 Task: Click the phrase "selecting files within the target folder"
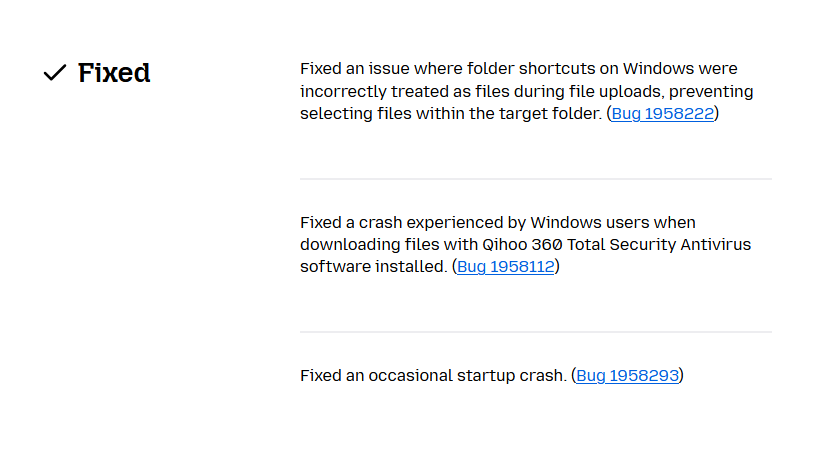click(x=450, y=114)
